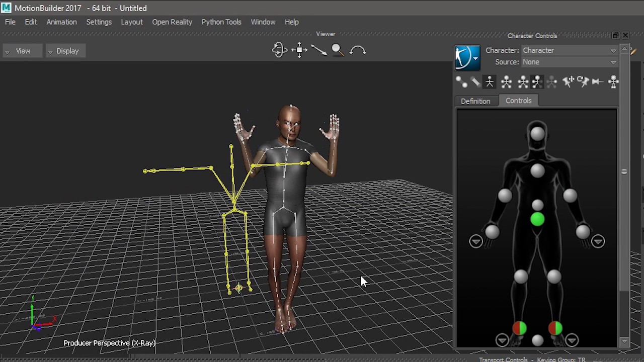Click the Character Controls float panel button
644x362 pixels.
(x=615, y=35)
